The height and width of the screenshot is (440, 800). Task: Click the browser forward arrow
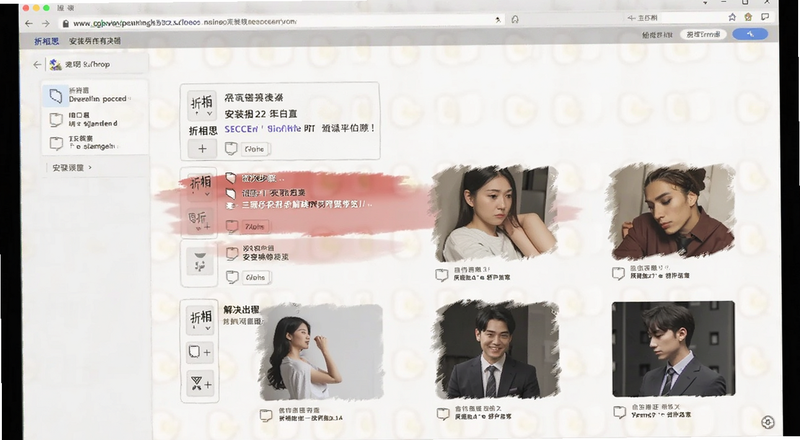[45, 23]
